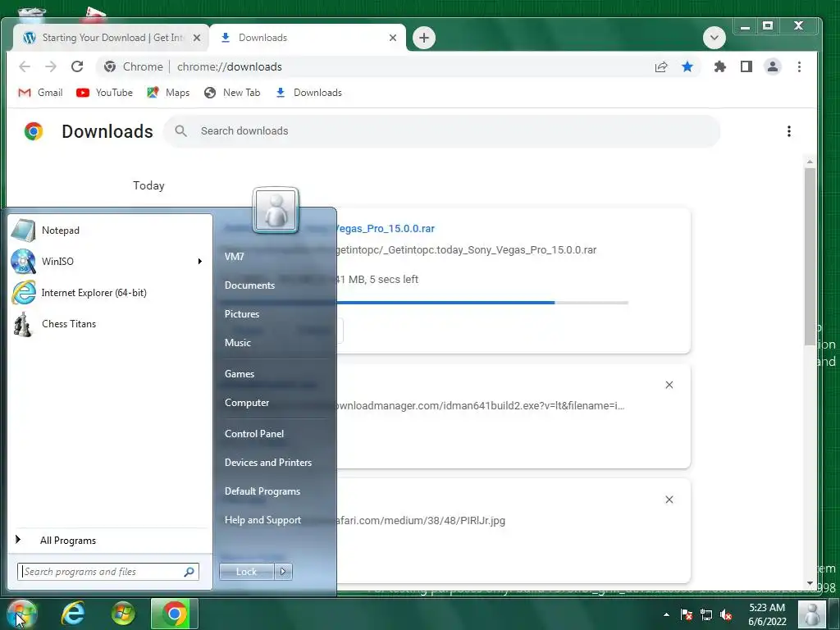Screen dimensions: 840x630
Task: Open the tab search chevron
Action: click(x=714, y=38)
